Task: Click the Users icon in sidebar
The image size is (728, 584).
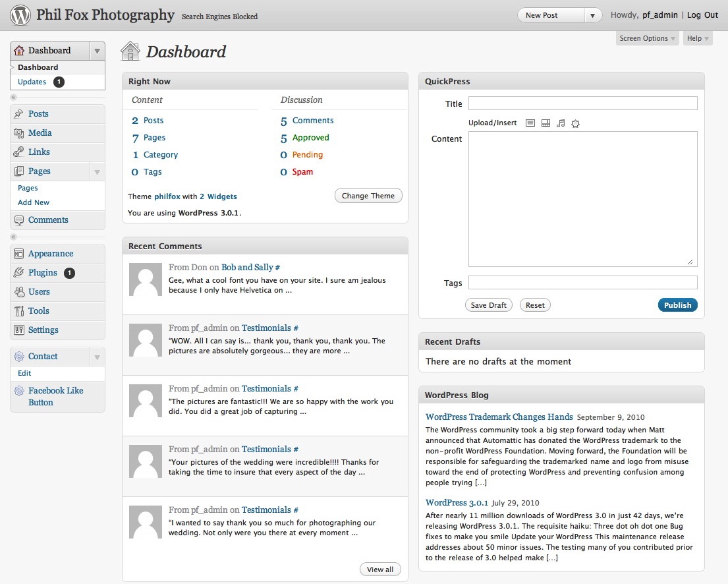Action: click(18, 292)
